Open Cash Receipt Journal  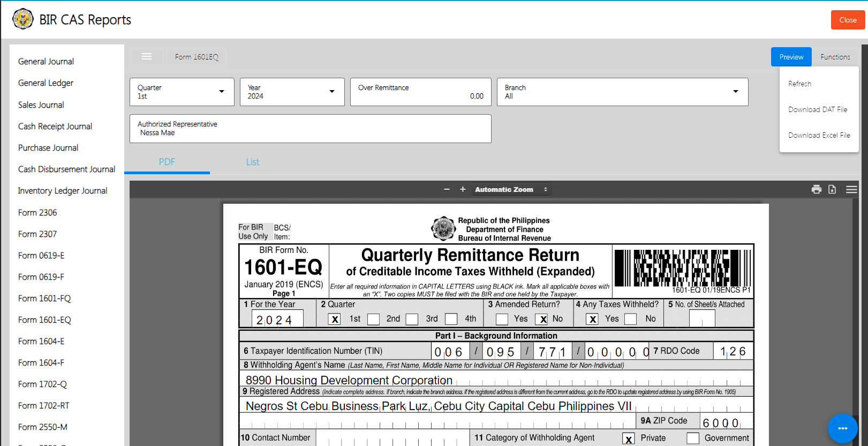click(55, 127)
